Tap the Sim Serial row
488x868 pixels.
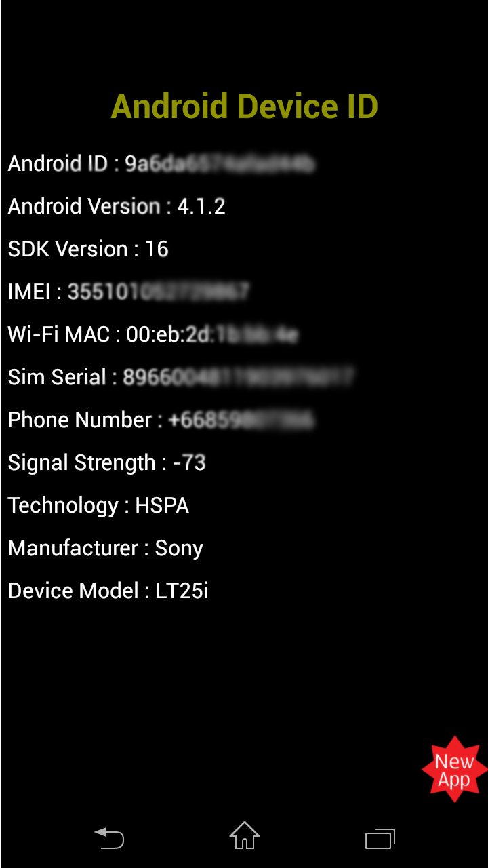(x=180, y=377)
